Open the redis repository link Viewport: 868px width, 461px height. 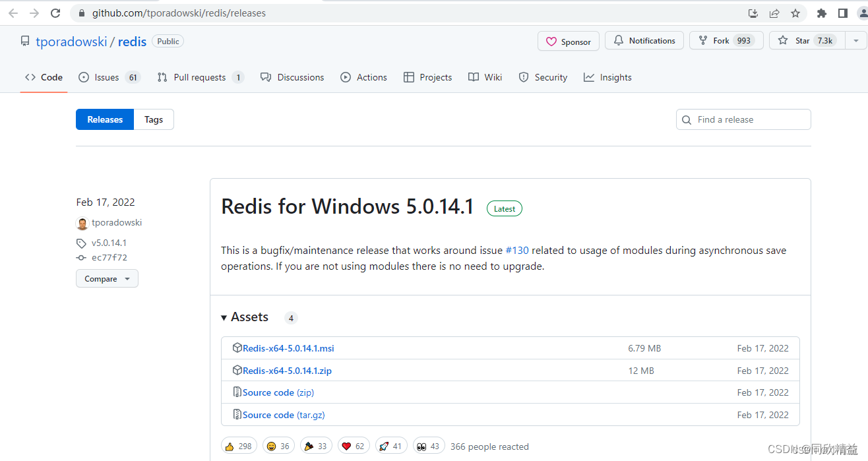132,42
